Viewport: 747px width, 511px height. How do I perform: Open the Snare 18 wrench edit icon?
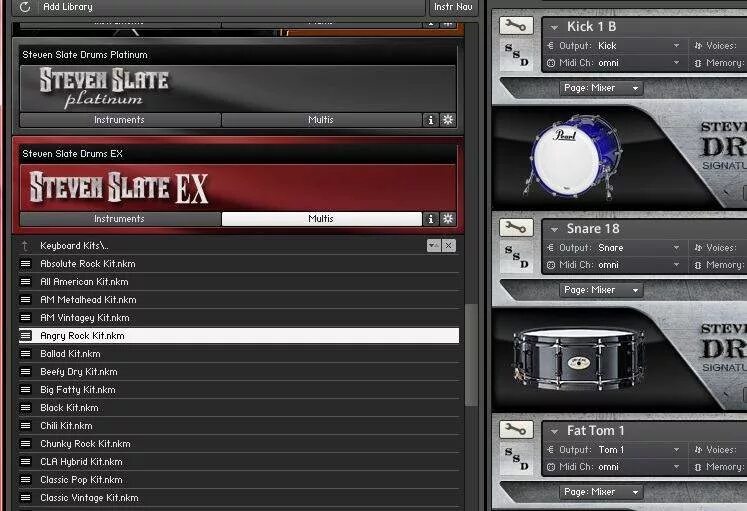tap(515, 227)
